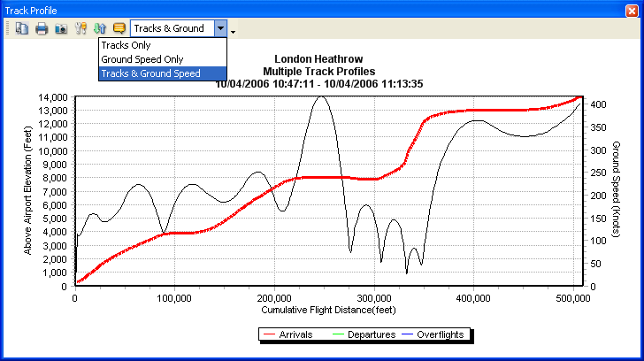644x361 pixels.
Task: Click the 400 knots axis value
Action: point(598,104)
